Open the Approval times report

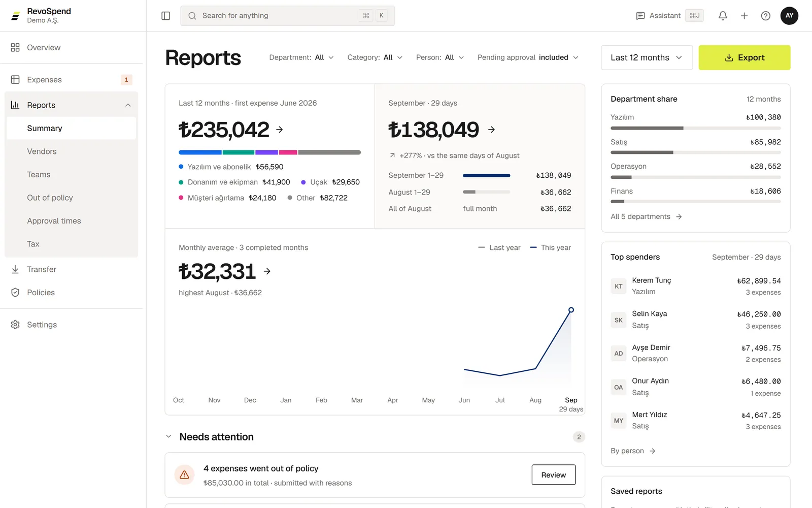(x=71, y=221)
